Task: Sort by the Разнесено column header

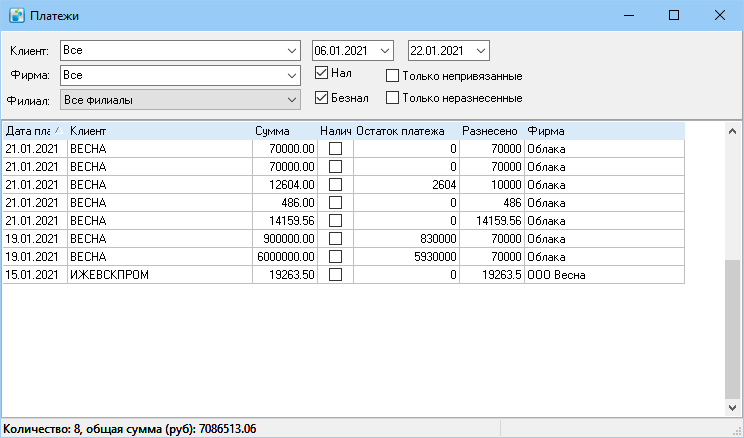Action: [492, 131]
